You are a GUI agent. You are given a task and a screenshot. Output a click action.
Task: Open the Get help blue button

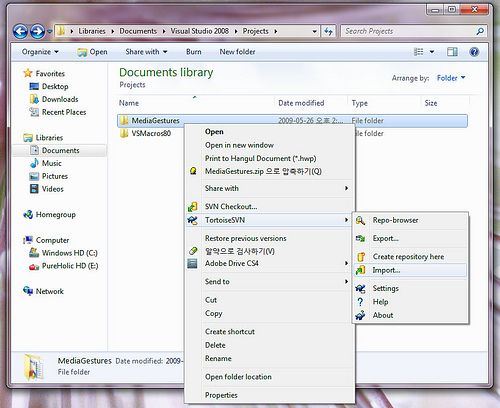(474, 52)
